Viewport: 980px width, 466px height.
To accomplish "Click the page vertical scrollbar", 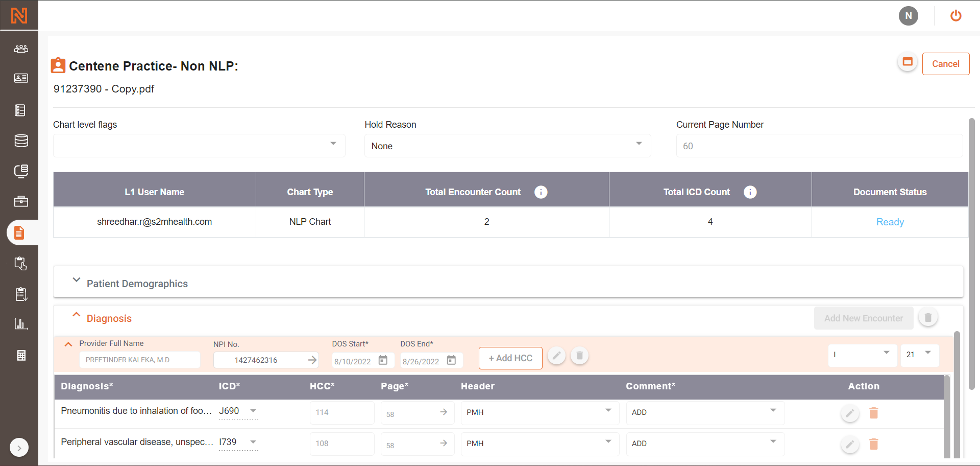I will 972,254.
